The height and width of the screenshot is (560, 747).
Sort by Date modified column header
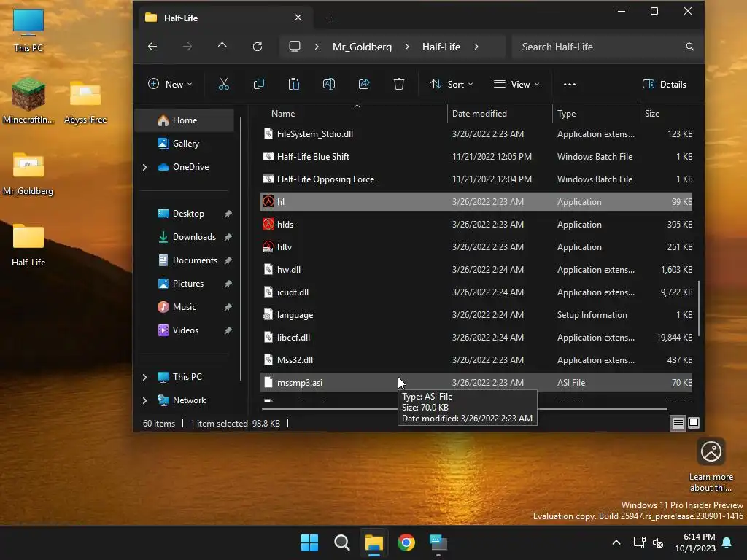500,113
